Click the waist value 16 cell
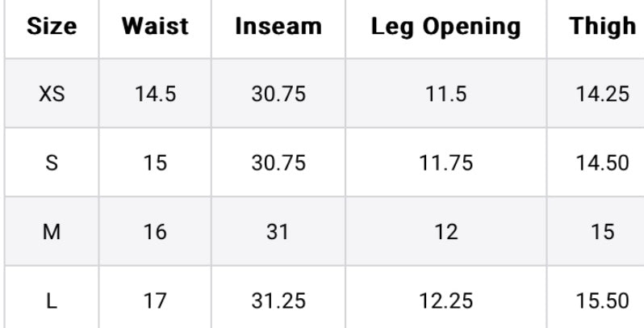This screenshot has height=328, width=644. (155, 233)
